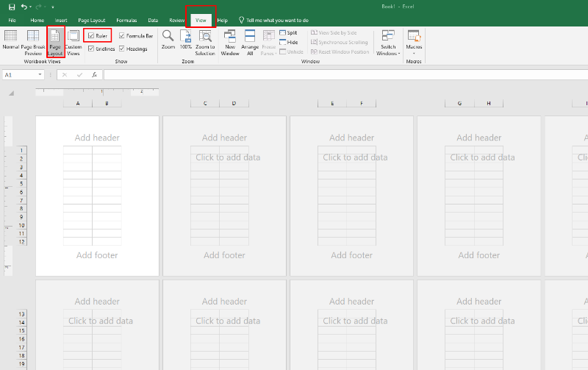The width and height of the screenshot is (588, 370).
Task: Click Add header above columns C and D
Action: coord(224,138)
